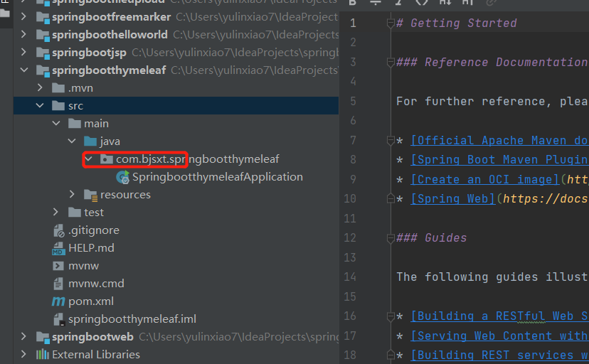The width and height of the screenshot is (589, 364).
Task: Click the .mvn folder icon
Action: tap(58, 88)
